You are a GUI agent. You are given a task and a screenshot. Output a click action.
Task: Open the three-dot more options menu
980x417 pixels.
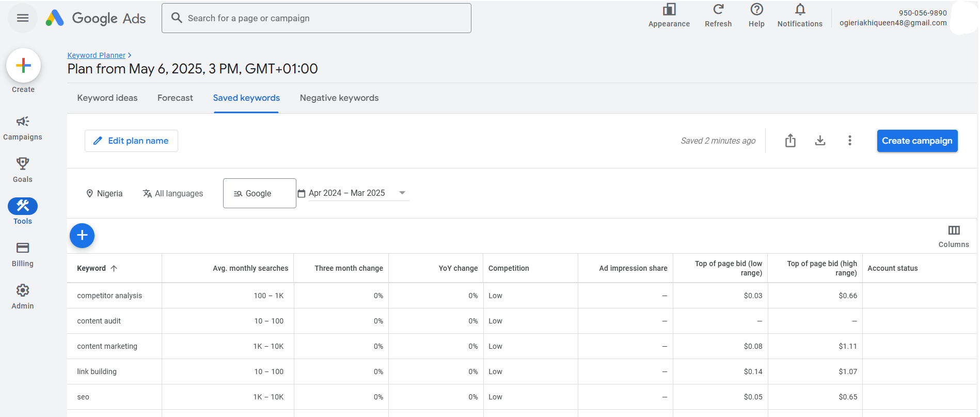click(x=850, y=141)
